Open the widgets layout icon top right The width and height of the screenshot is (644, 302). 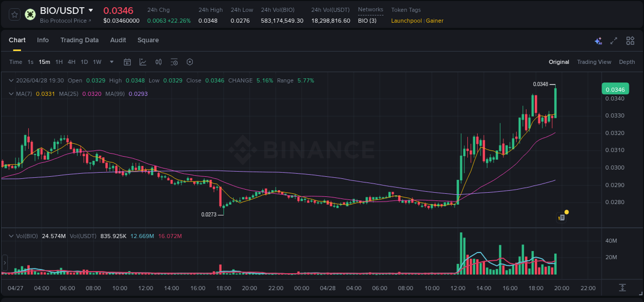click(630, 40)
